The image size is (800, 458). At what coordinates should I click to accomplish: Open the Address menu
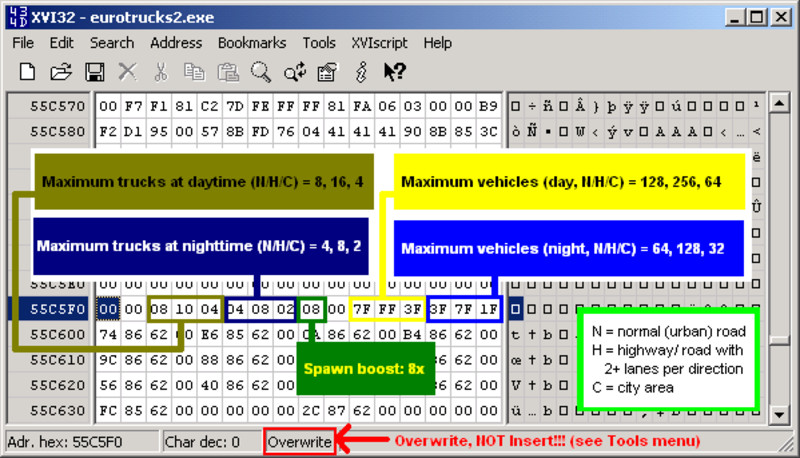click(x=176, y=43)
